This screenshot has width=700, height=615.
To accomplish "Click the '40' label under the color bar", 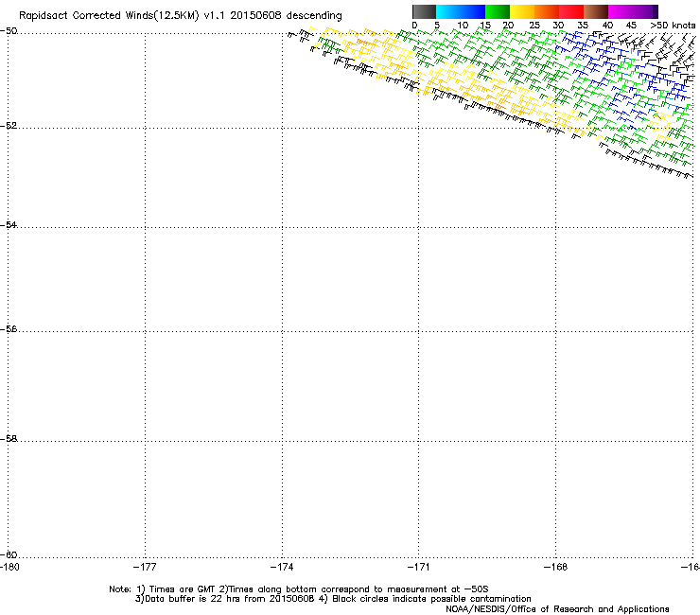I will (607, 26).
